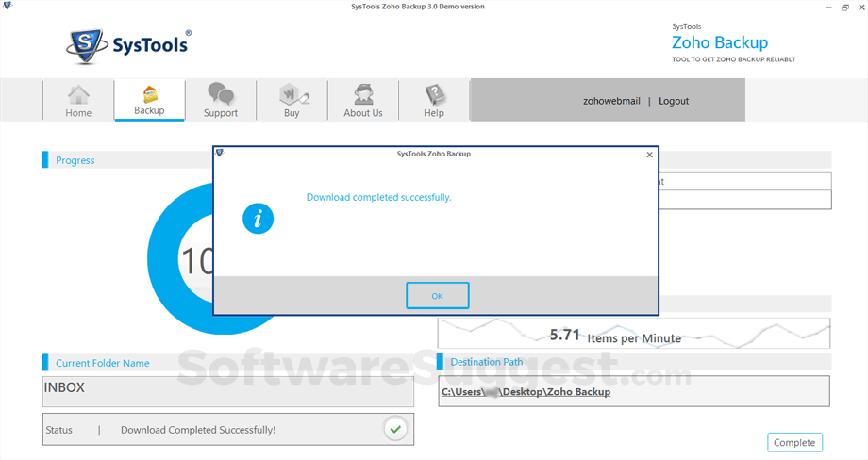Click the INBOX folder name field
868x460 pixels.
[x=228, y=392]
